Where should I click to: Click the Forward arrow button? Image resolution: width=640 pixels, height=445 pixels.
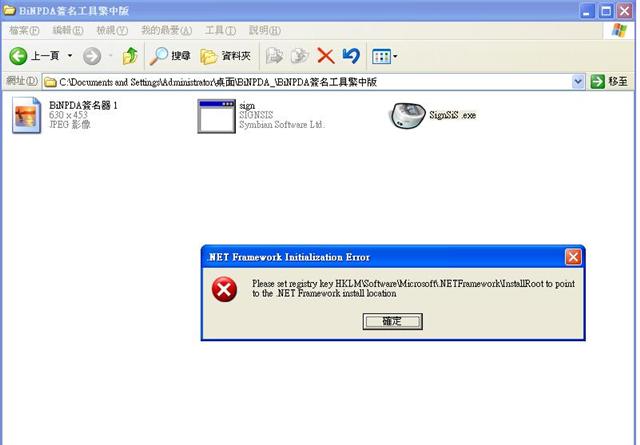92,56
